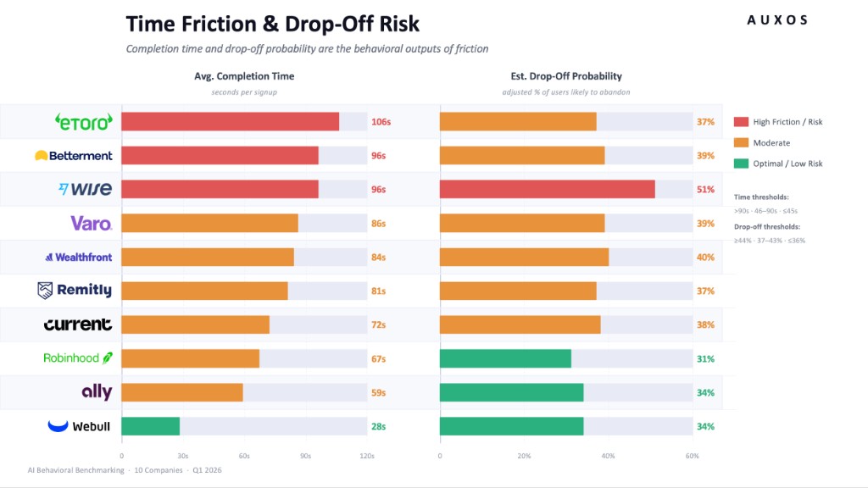Click the Current logo
868x488 pixels.
coord(77,324)
